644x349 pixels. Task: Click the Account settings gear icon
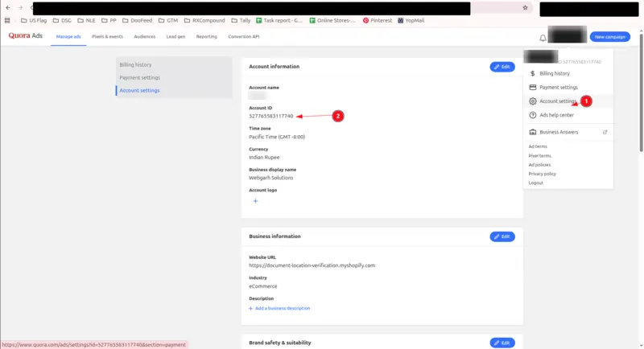(533, 101)
